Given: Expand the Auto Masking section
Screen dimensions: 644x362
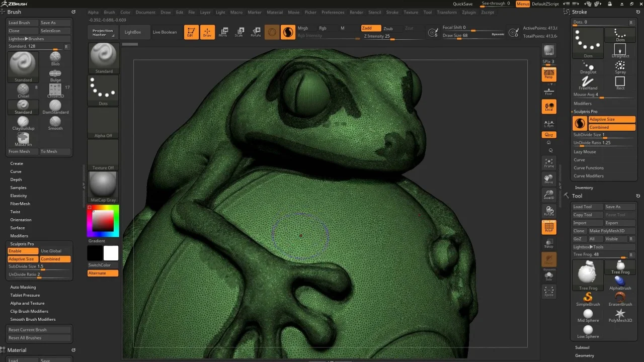Looking at the screenshot, I should click(23, 287).
